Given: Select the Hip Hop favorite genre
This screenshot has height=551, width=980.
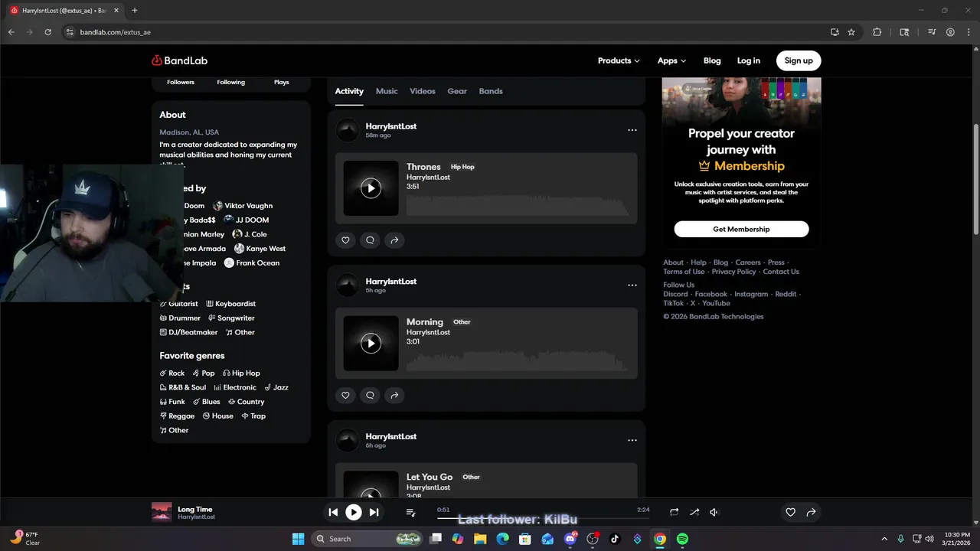Looking at the screenshot, I should [241, 373].
